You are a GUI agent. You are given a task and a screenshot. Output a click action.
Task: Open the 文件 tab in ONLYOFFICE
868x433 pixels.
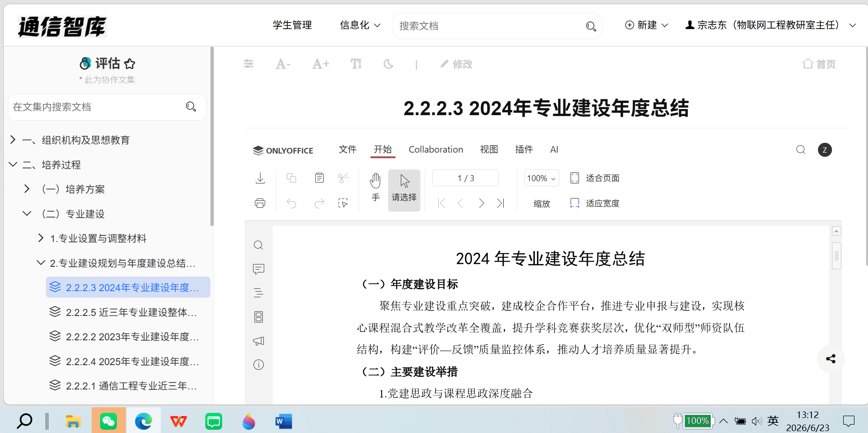click(347, 149)
